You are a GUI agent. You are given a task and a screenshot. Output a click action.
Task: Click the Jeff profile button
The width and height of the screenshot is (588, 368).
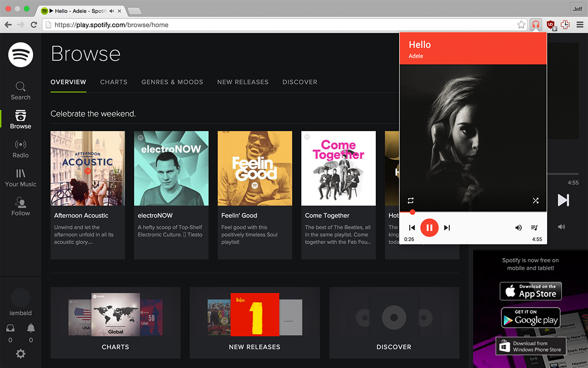577,9
